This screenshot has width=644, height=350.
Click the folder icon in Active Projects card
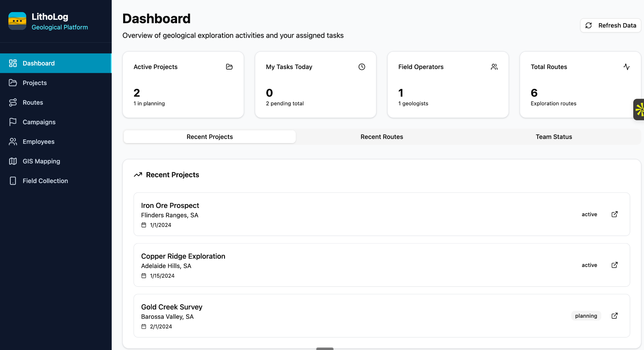tap(229, 67)
